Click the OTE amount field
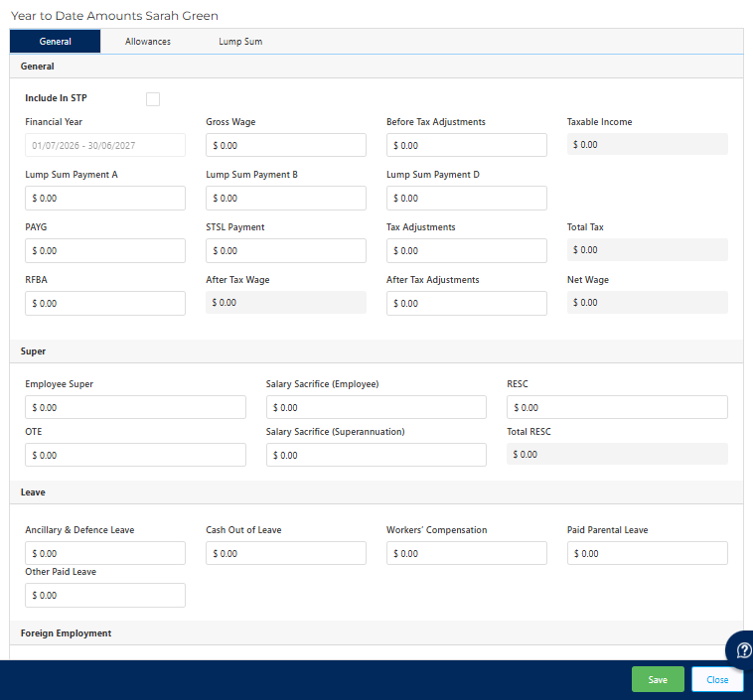This screenshot has width=753, height=700. 135,455
